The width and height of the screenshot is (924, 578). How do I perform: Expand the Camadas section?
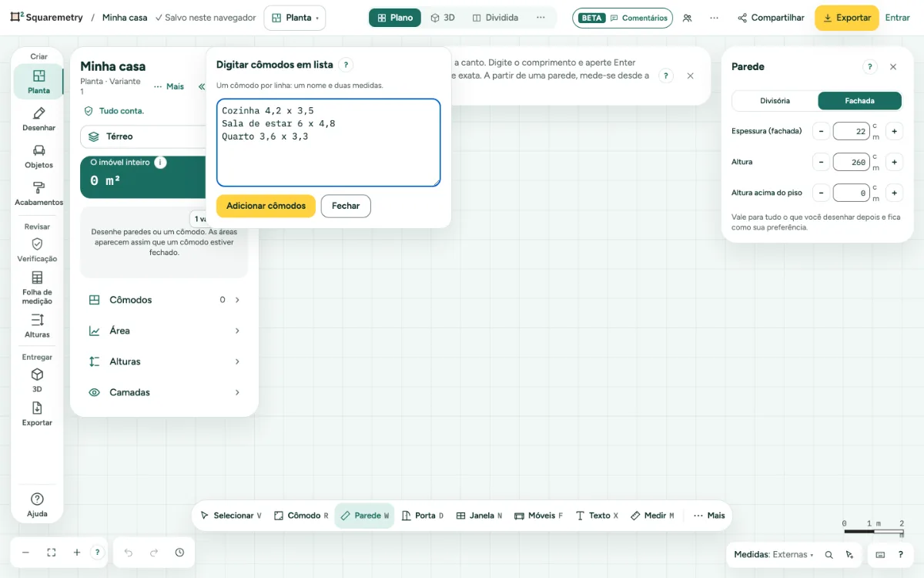tap(164, 392)
